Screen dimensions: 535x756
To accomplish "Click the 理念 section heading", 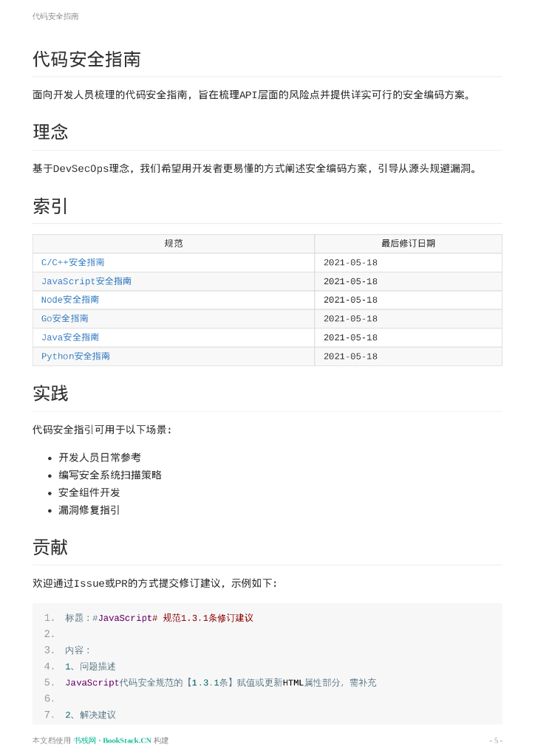I will [x=50, y=132].
